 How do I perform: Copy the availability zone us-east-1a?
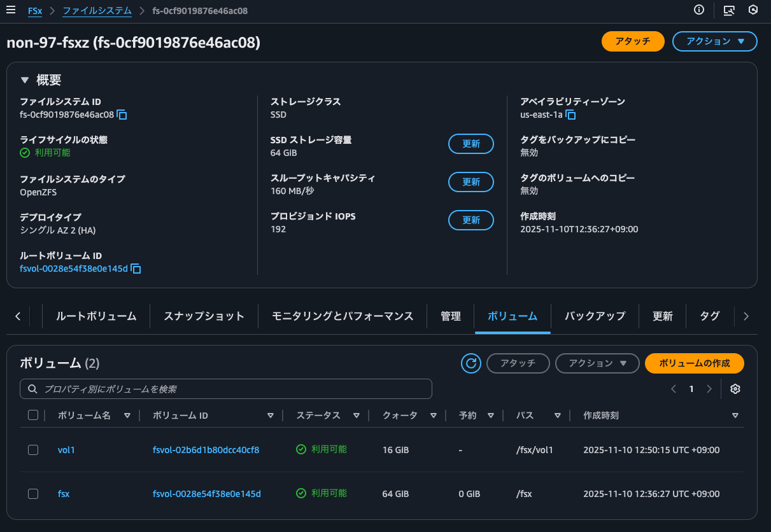point(571,115)
